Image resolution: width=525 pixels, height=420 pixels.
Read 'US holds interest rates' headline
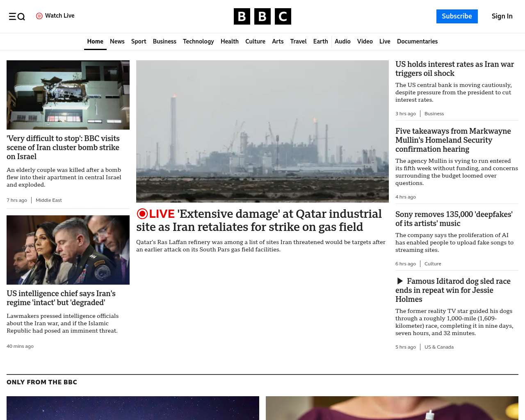click(x=454, y=69)
